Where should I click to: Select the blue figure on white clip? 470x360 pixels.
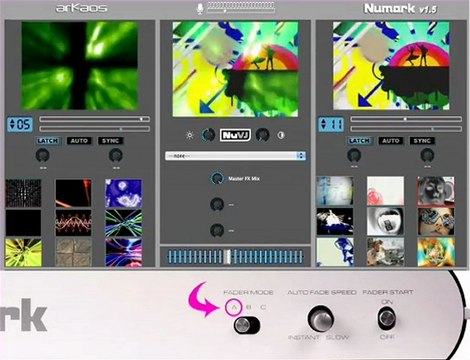tap(335, 252)
